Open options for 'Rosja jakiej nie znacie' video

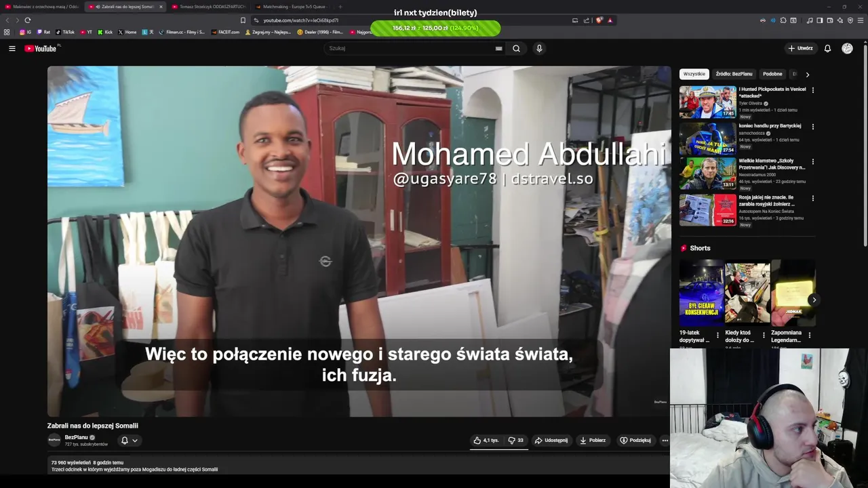pos(812,199)
